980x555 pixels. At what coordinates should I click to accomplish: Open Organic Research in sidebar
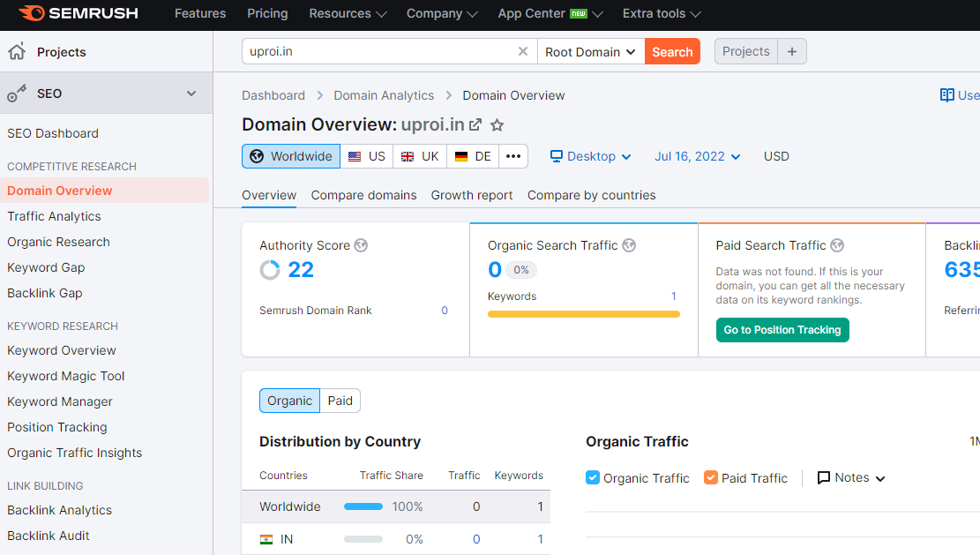coord(59,242)
